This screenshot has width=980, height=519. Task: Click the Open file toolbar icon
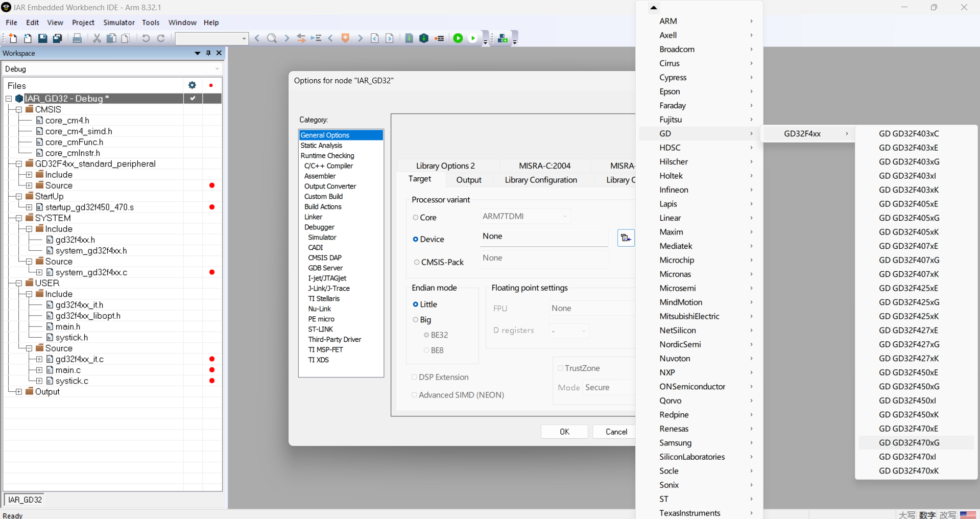click(28, 38)
